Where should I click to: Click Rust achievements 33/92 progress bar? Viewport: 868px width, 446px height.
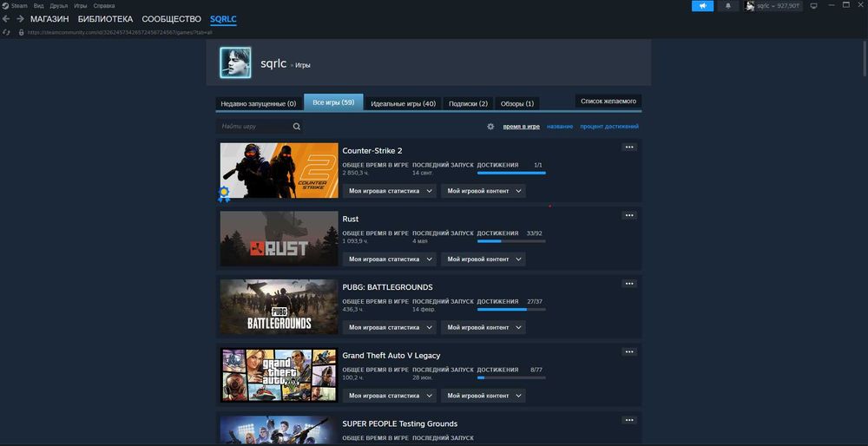(511, 240)
